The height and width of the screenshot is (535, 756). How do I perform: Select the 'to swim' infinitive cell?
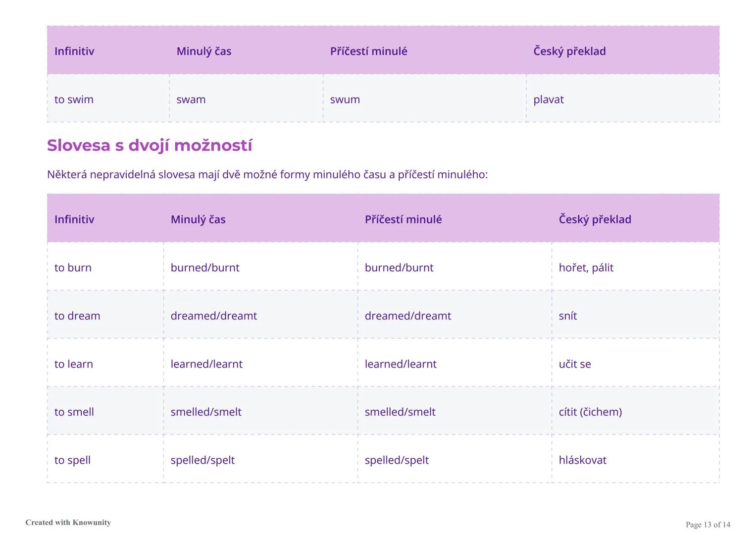click(x=74, y=100)
